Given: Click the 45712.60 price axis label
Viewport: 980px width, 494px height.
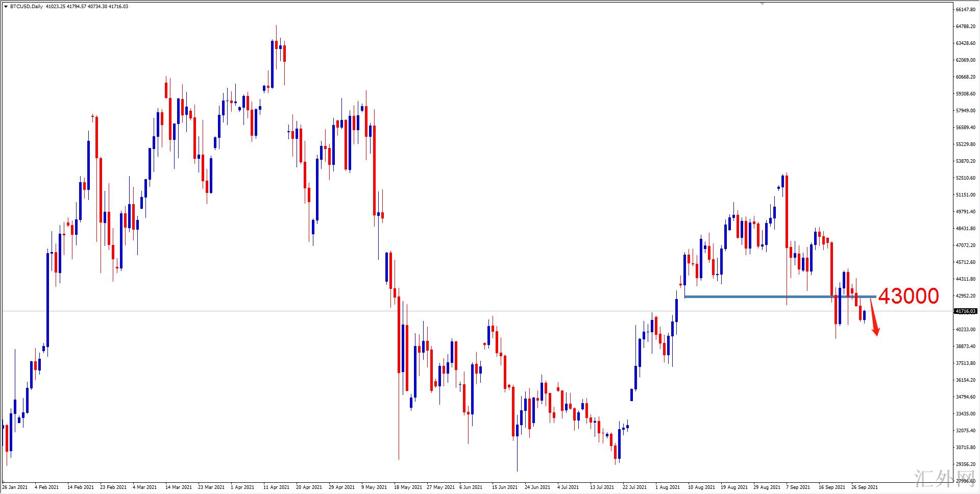Looking at the screenshot, I should pyautogui.click(x=966, y=262).
